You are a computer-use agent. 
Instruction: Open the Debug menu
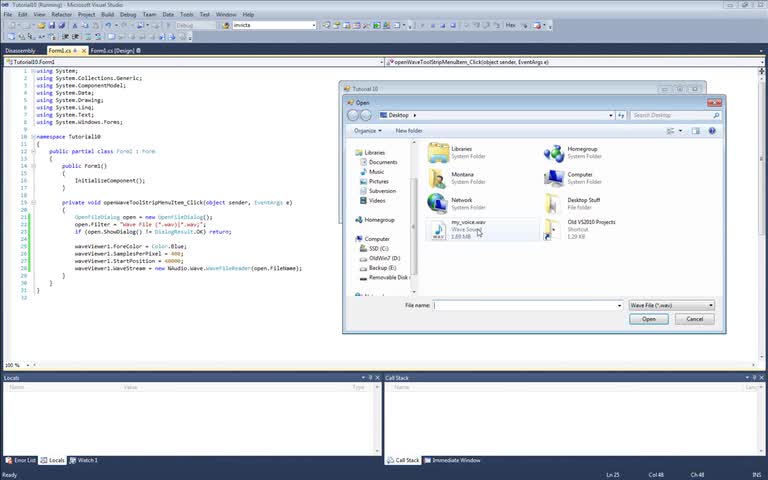(x=128, y=15)
